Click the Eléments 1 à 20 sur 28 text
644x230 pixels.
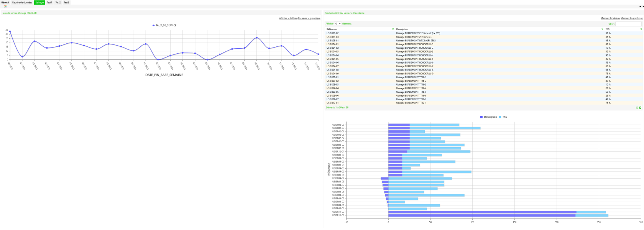pyautogui.click(x=337, y=108)
